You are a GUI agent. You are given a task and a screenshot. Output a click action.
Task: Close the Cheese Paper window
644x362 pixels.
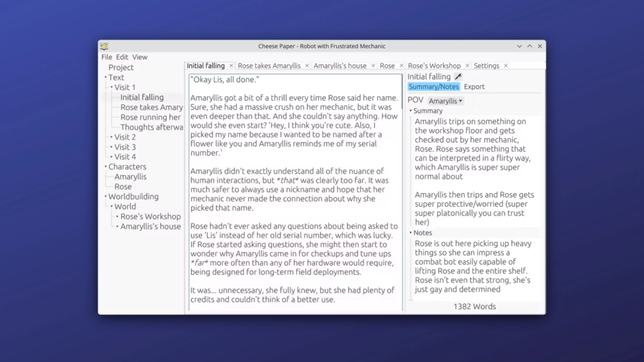(540, 46)
